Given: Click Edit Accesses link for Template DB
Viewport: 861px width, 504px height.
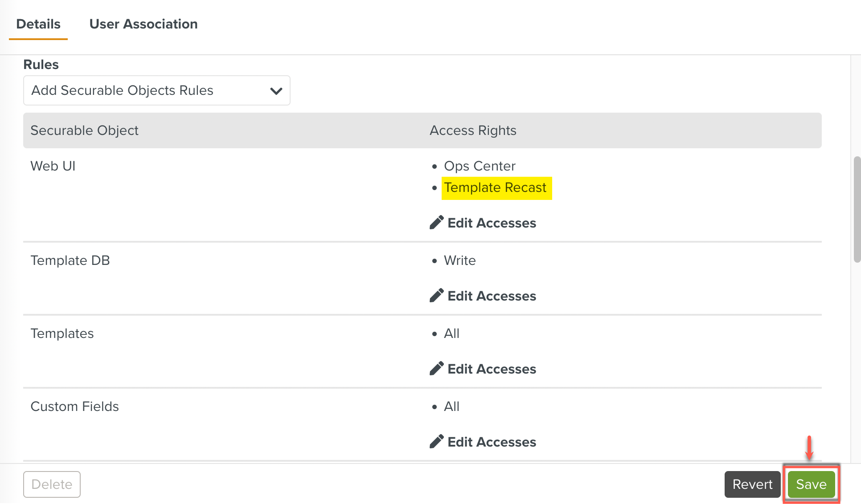Looking at the screenshot, I should coord(492,296).
